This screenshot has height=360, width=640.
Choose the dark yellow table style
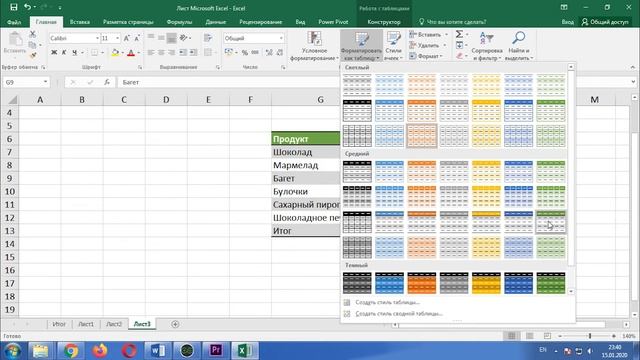coord(486,283)
